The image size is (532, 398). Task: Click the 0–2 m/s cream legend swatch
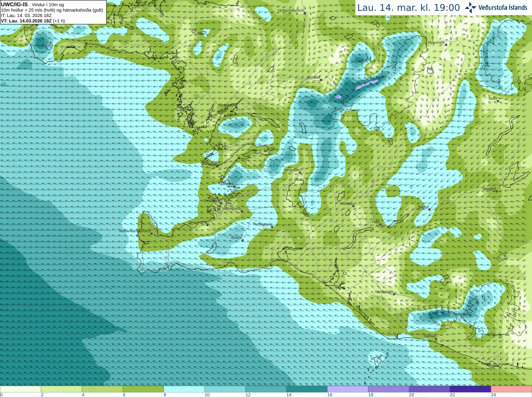pos(20,389)
